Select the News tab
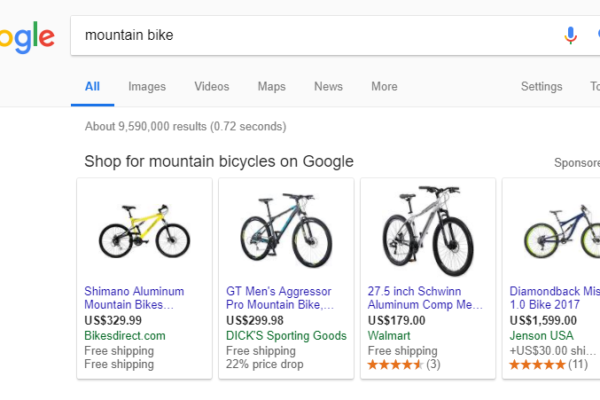This screenshot has height=400, width=600. 328,87
